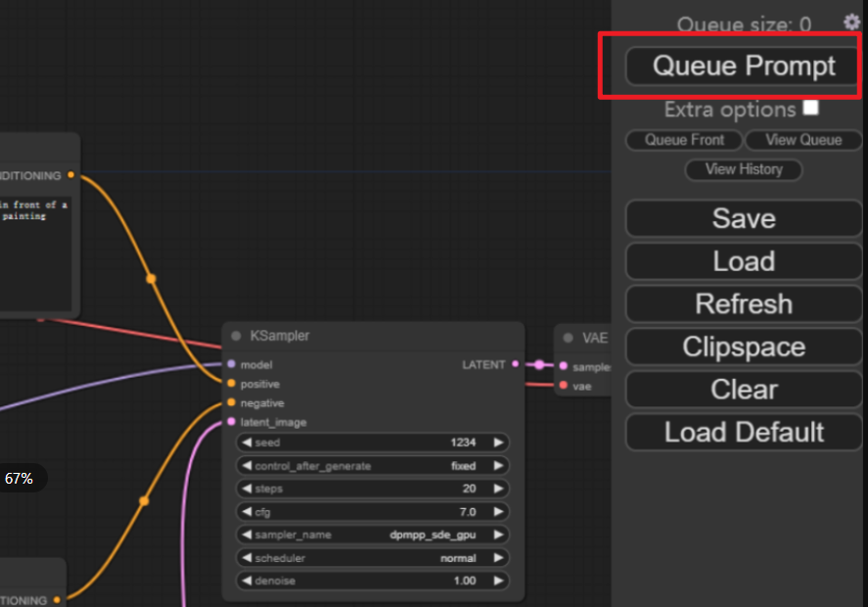Click the KSampler model input port

(231, 365)
